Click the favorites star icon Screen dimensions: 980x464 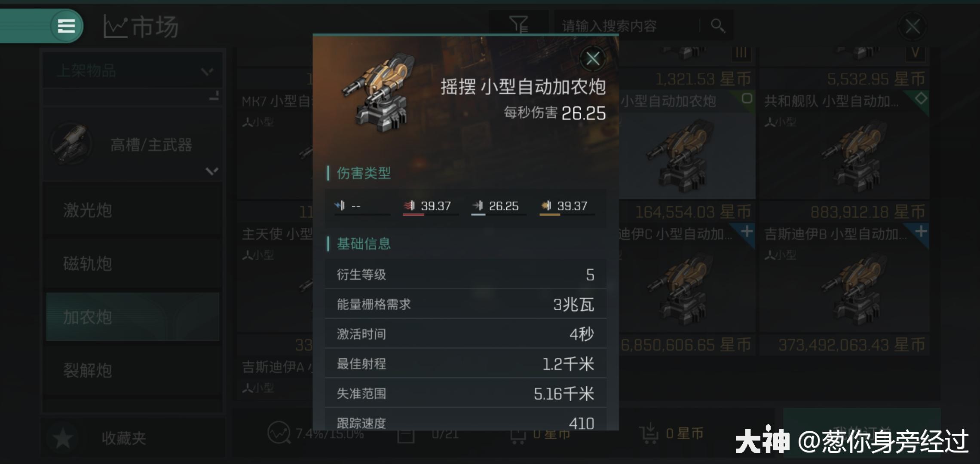point(63,438)
